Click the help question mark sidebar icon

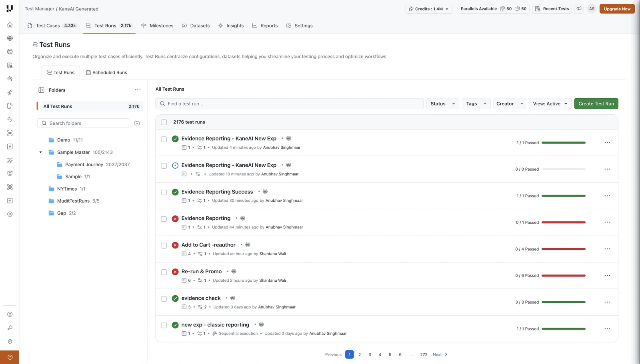tap(10, 314)
